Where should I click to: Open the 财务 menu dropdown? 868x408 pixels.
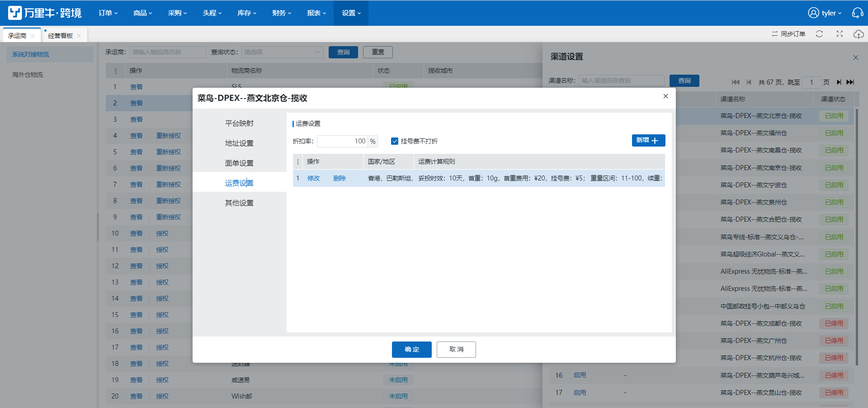pyautogui.click(x=282, y=13)
